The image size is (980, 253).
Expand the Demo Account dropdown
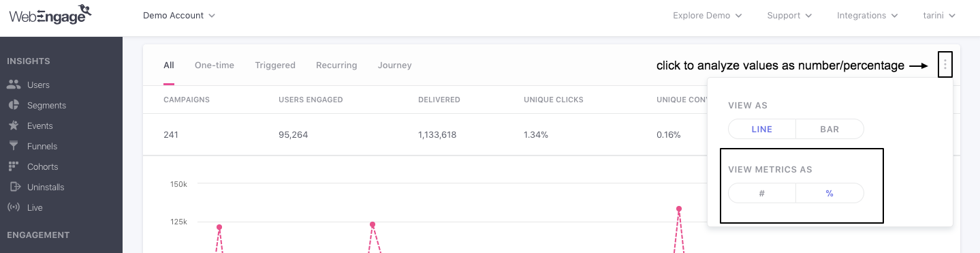[179, 15]
